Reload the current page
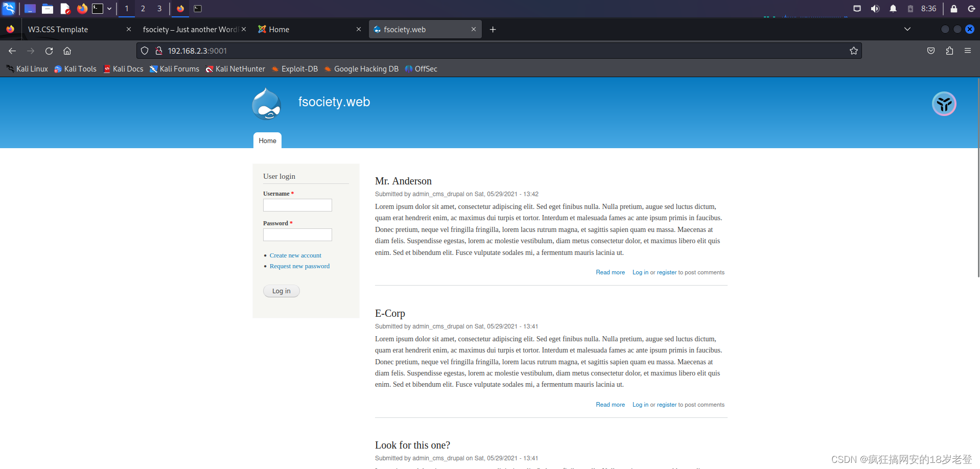 (49, 51)
